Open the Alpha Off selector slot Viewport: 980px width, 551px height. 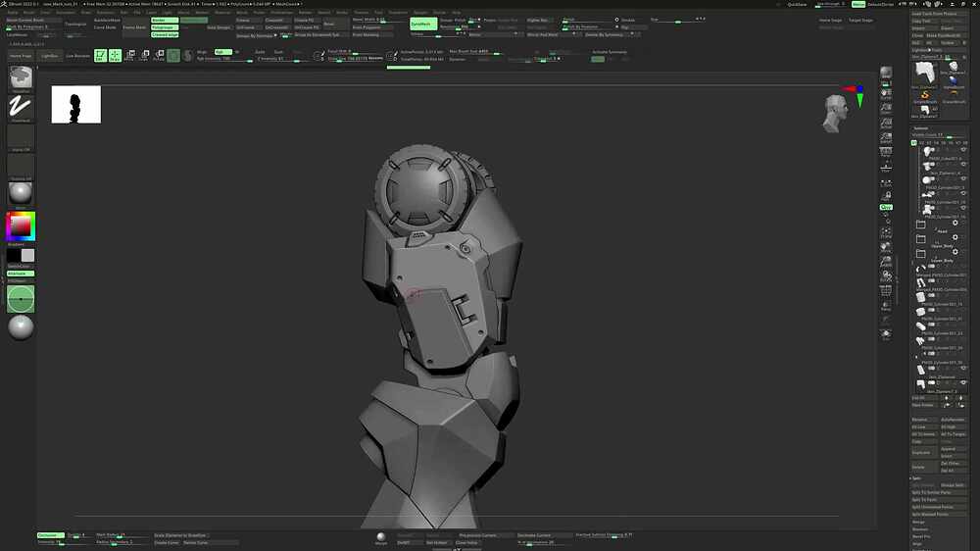click(x=21, y=136)
